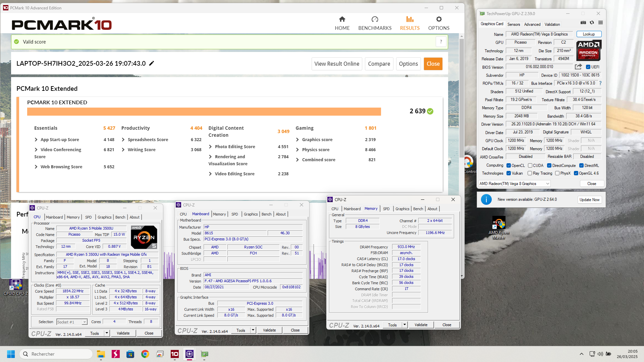This screenshot has width=644, height=362.
Task: Switch to Validation tab in GPU-Z
Action: pyautogui.click(x=552, y=24)
